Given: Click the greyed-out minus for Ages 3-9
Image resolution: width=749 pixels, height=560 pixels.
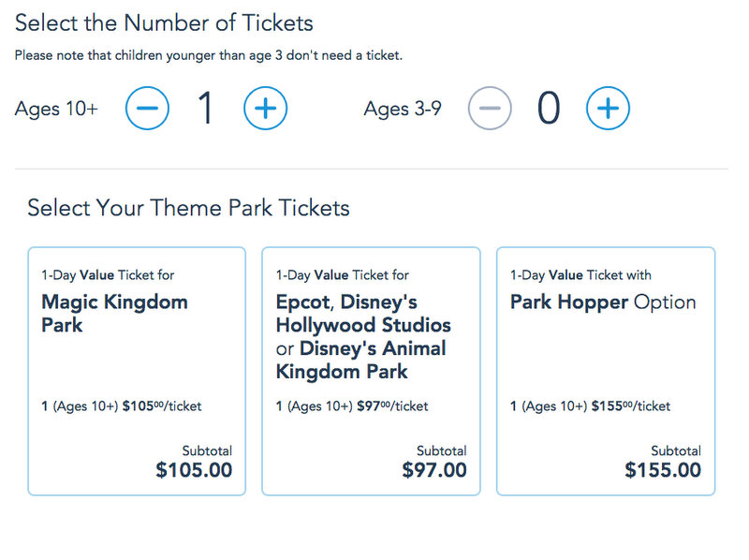Looking at the screenshot, I should pyautogui.click(x=490, y=108).
